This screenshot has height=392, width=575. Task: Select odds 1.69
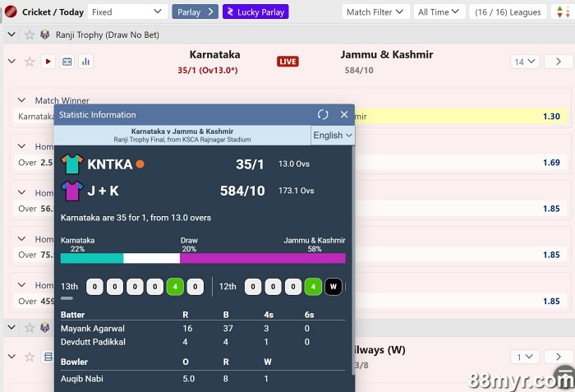pos(551,163)
